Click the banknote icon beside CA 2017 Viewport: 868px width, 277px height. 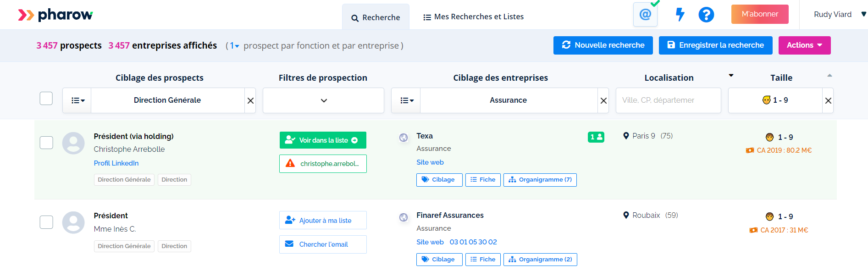(753, 230)
